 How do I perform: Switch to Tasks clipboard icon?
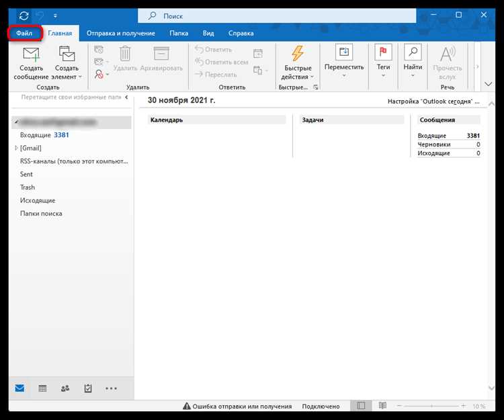coord(88,388)
